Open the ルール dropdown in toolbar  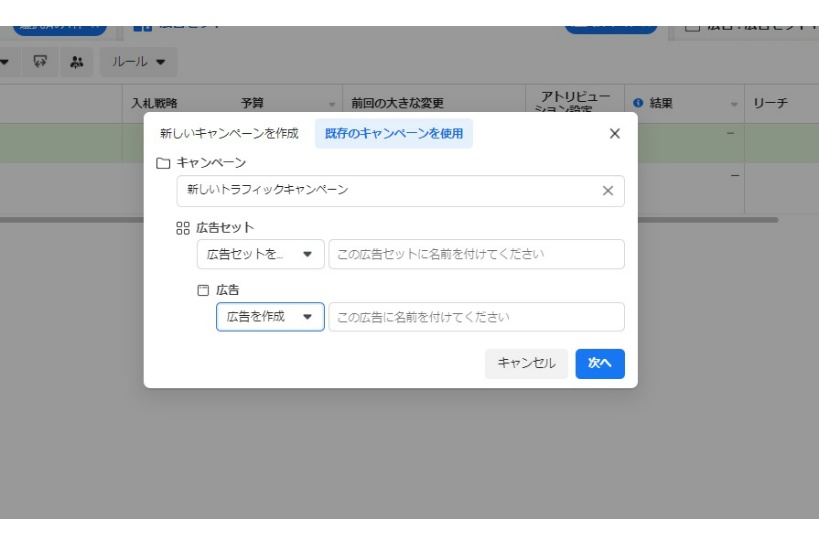138,62
